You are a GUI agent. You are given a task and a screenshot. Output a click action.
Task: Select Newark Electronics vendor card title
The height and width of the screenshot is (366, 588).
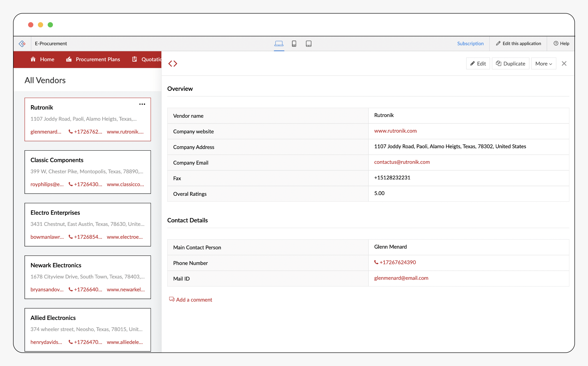(56, 265)
